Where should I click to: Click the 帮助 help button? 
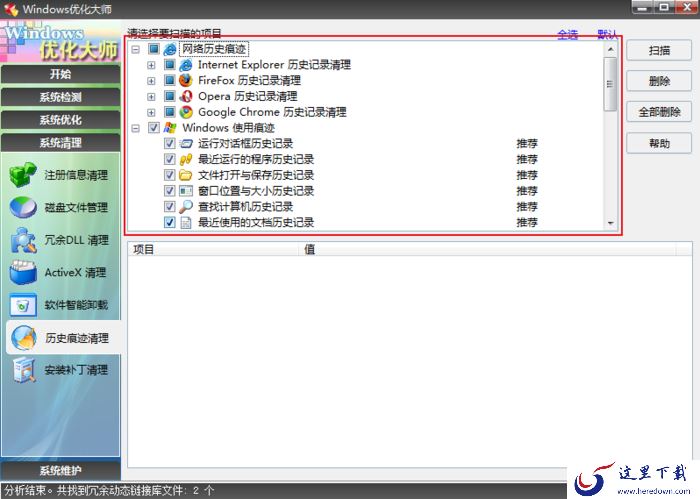tap(659, 143)
